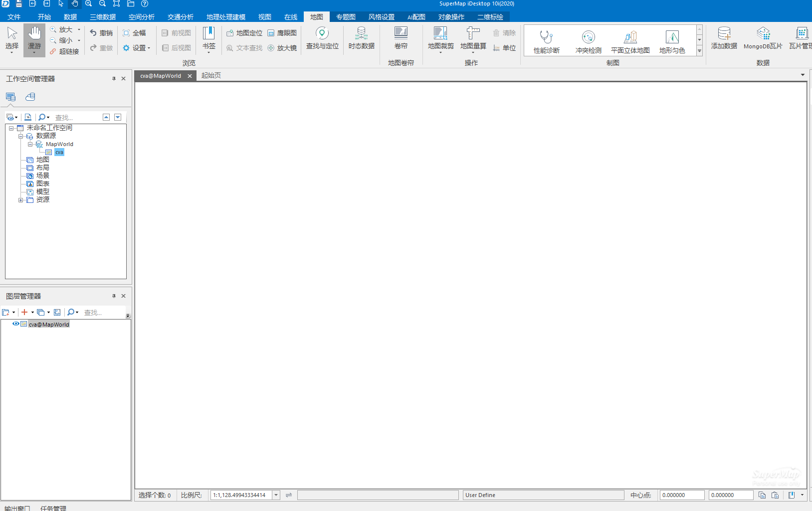Run 冲突检测 conflict detection
The image size is (812, 511).
589,42
